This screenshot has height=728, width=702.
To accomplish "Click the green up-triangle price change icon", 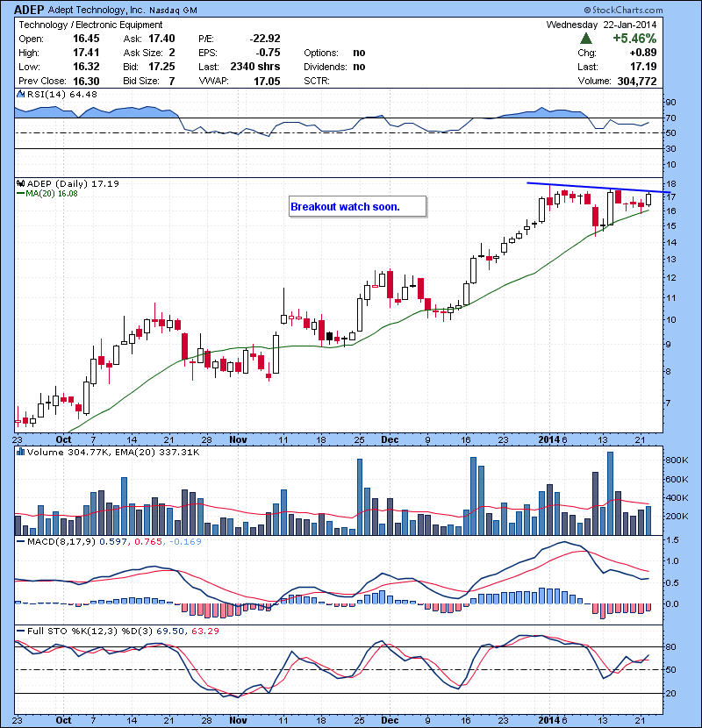I will [x=586, y=39].
